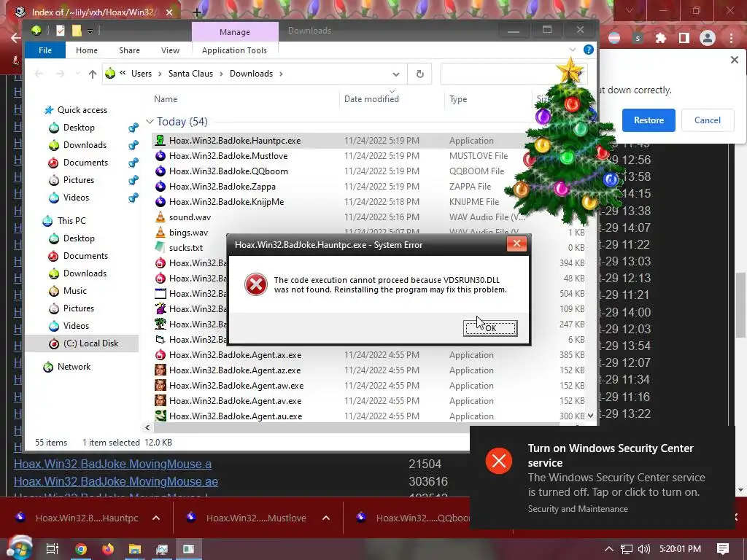Open Chrome three-dot menu
747x560 pixels.
coord(731,38)
